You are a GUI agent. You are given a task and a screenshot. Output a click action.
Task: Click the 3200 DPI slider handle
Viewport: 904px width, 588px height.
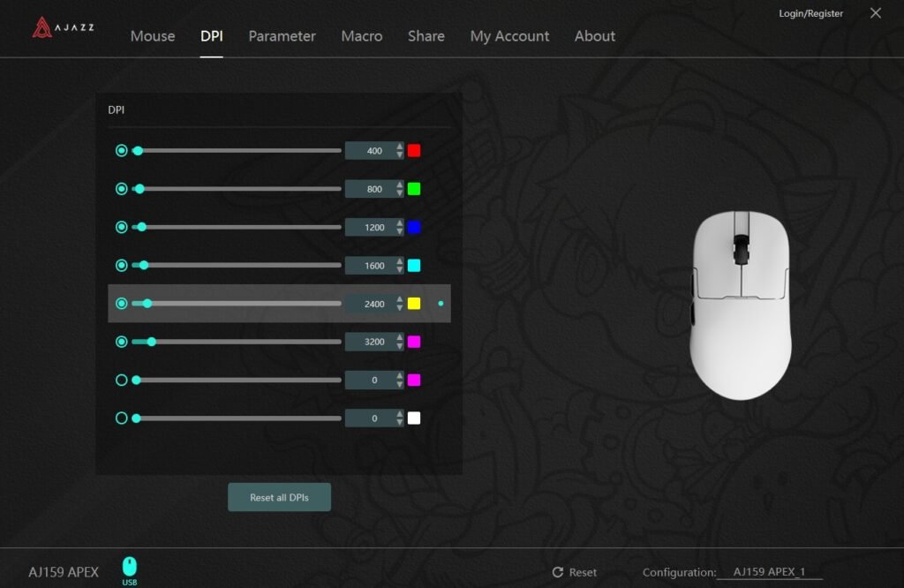coord(152,342)
